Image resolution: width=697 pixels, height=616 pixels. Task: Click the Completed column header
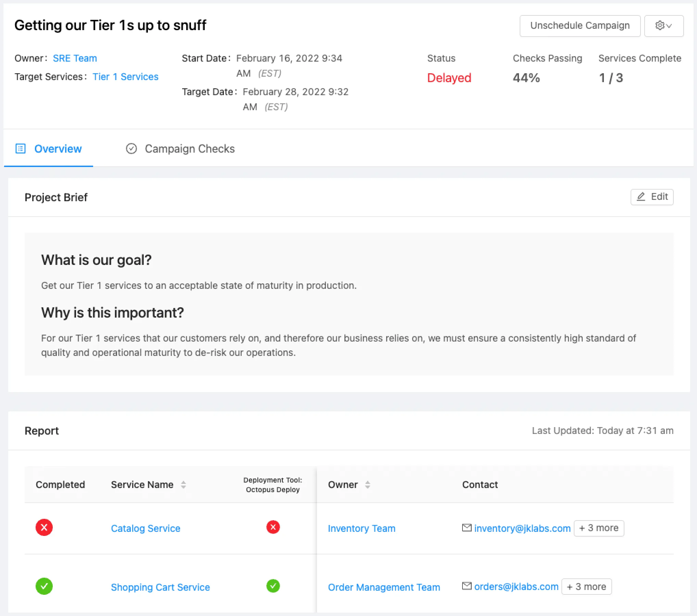pos(60,485)
